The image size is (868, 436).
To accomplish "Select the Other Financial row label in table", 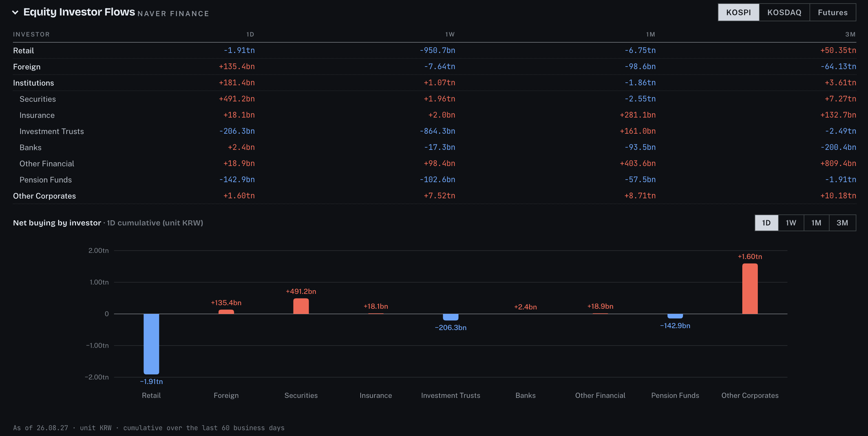I will (x=47, y=164).
